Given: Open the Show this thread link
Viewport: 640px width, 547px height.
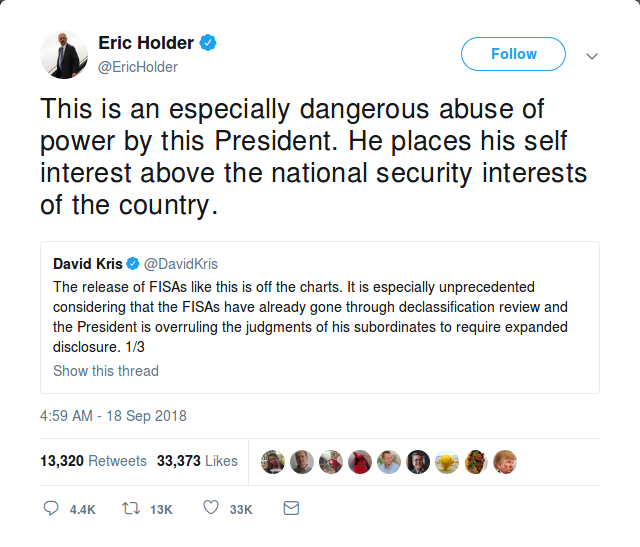Looking at the screenshot, I should (106, 371).
